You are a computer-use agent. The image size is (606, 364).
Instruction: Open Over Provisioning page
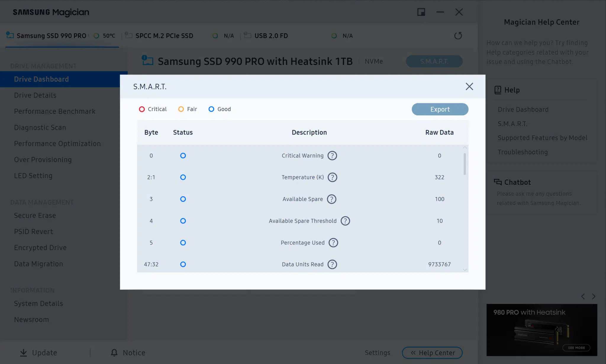[43, 159]
